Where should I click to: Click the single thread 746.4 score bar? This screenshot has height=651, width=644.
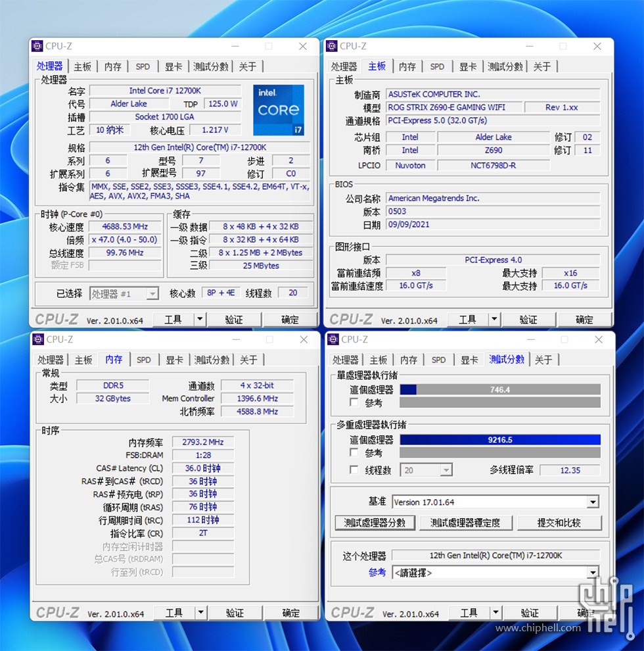[500, 389]
